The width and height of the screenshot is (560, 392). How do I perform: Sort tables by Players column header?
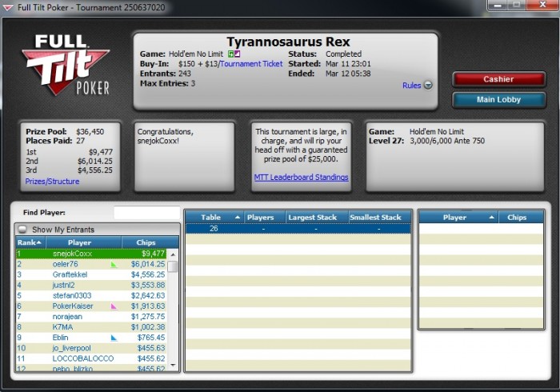pos(264,218)
